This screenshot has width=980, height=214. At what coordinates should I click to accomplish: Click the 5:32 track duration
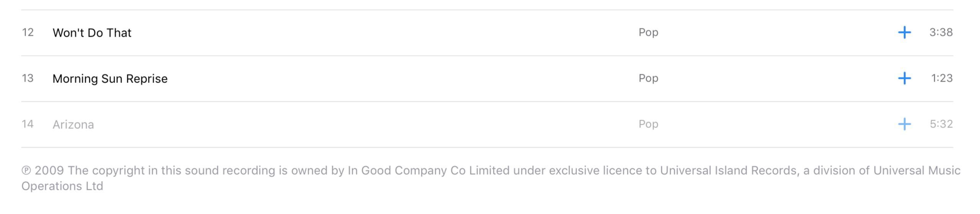[x=941, y=124]
